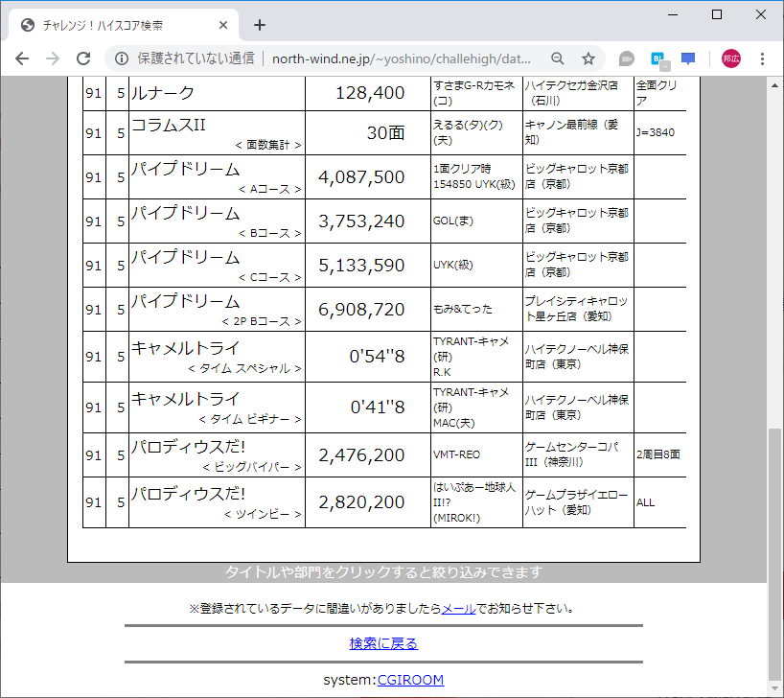Click the scrollbar down arrow
Screen dimensions: 784x698
click(775, 688)
